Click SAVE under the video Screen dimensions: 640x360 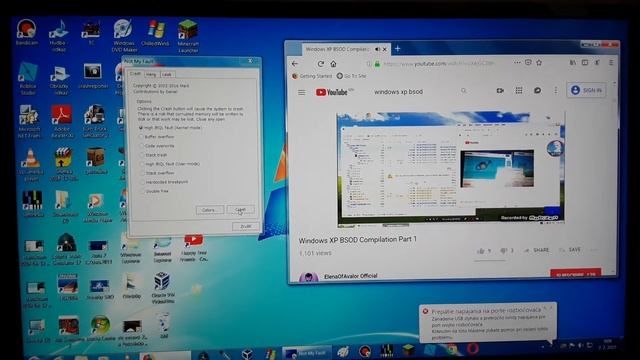tap(570, 250)
